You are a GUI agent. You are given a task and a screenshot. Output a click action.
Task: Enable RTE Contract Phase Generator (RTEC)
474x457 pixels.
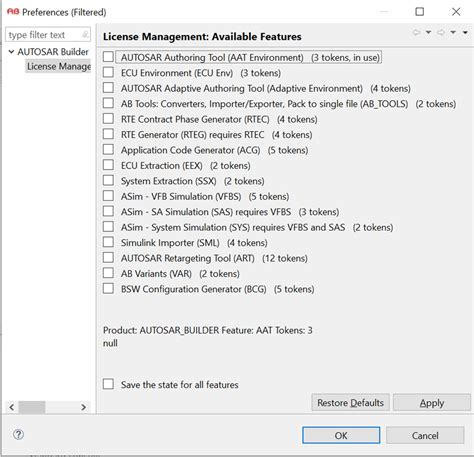tap(108, 118)
